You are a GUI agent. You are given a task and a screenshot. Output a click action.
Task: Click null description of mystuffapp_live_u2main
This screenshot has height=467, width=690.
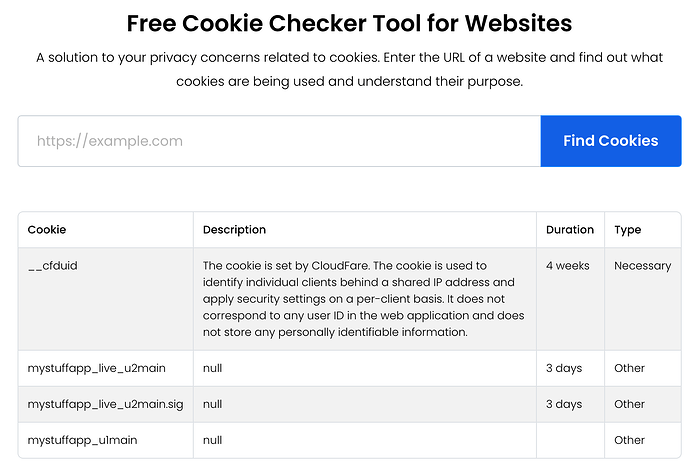213,368
